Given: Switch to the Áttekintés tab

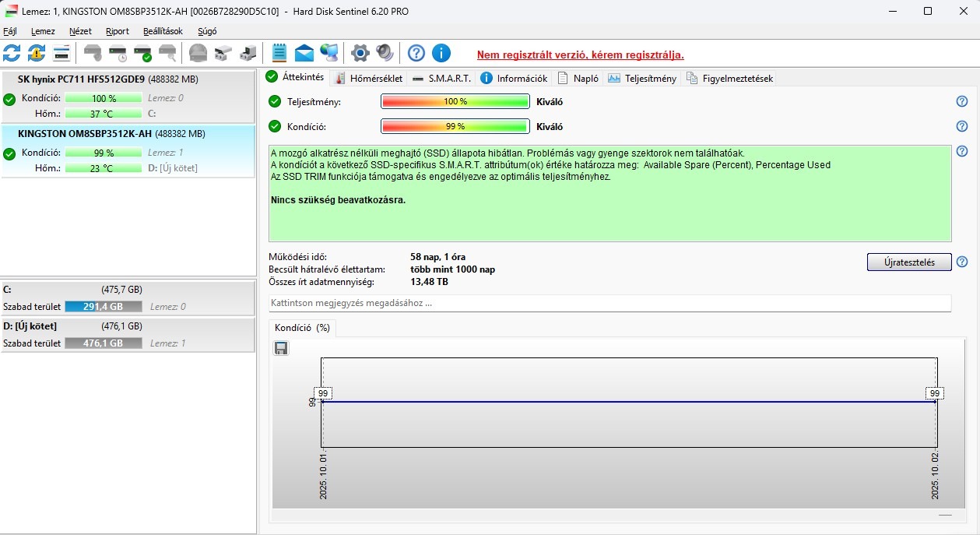Looking at the screenshot, I should pyautogui.click(x=296, y=77).
